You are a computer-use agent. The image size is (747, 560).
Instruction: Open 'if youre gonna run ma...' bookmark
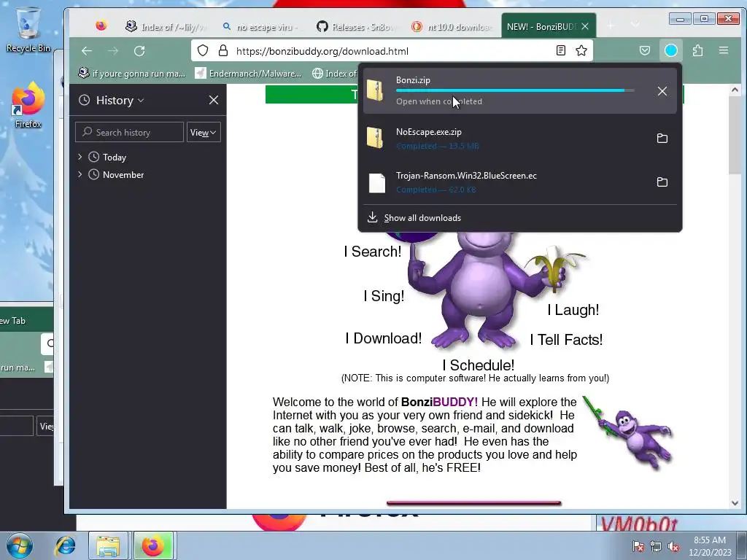coord(133,74)
